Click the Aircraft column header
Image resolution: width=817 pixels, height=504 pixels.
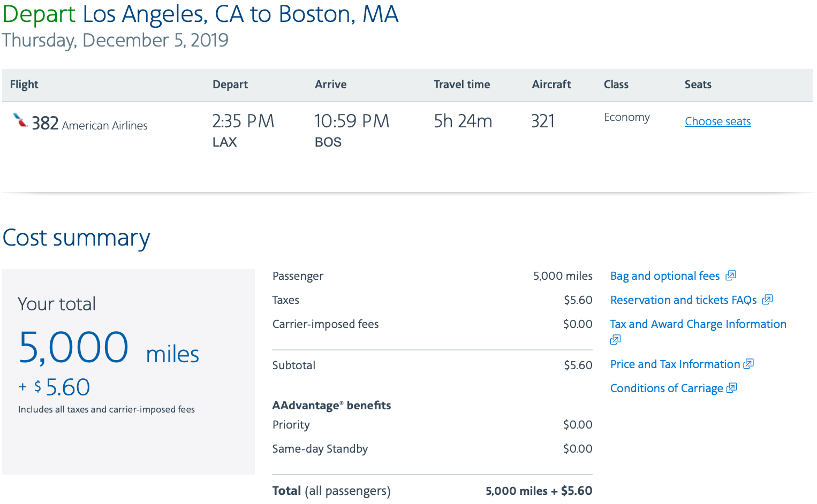[x=551, y=85]
